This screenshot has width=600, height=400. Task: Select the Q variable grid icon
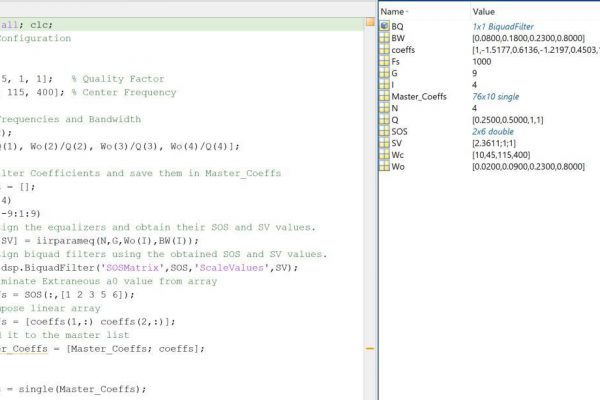pyautogui.click(x=384, y=119)
